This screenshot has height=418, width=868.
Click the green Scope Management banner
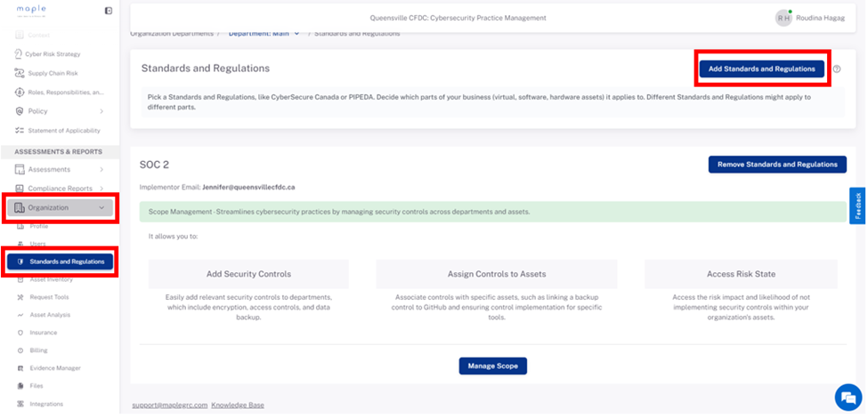(x=492, y=212)
